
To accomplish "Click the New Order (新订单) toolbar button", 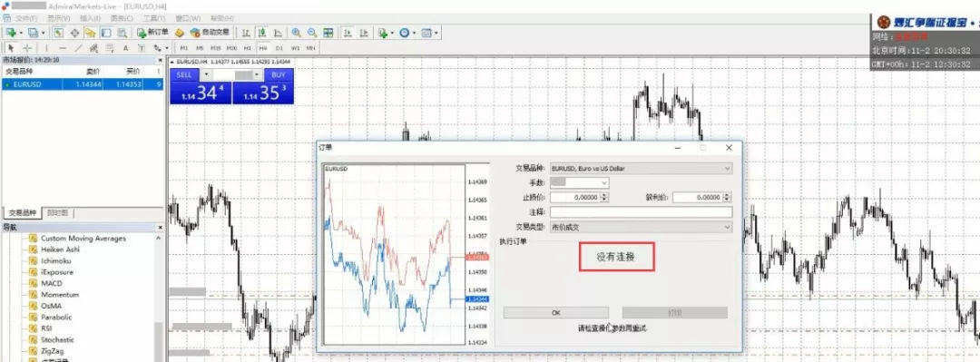I will (153, 32).
